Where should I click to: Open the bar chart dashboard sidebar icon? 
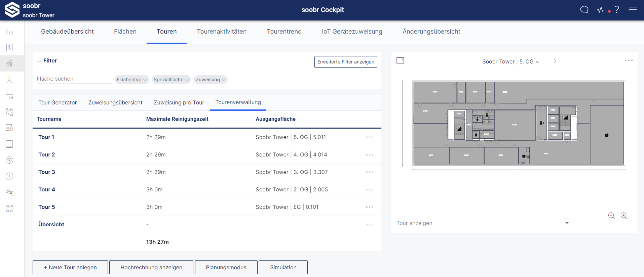(x=9, y=32)
